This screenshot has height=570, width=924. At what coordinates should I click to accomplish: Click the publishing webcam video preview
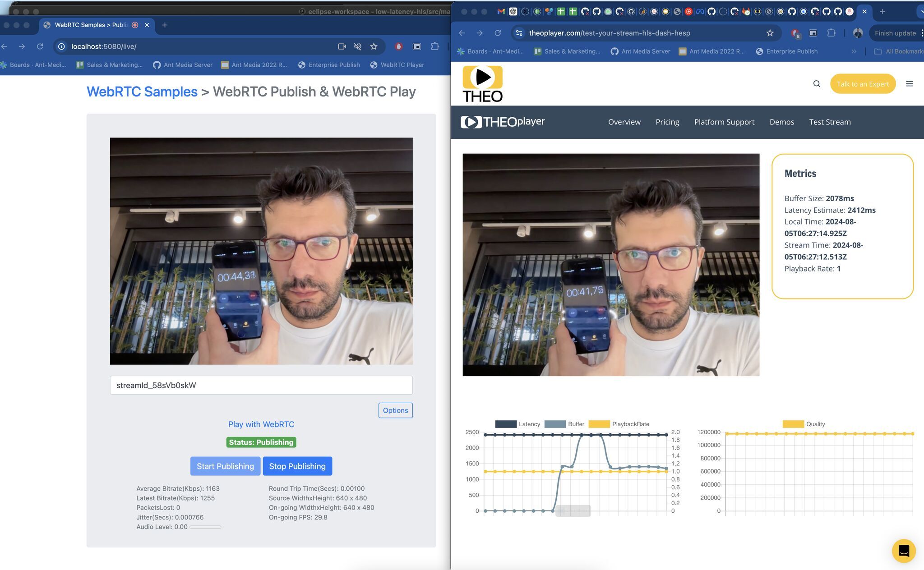click(261, 251)
